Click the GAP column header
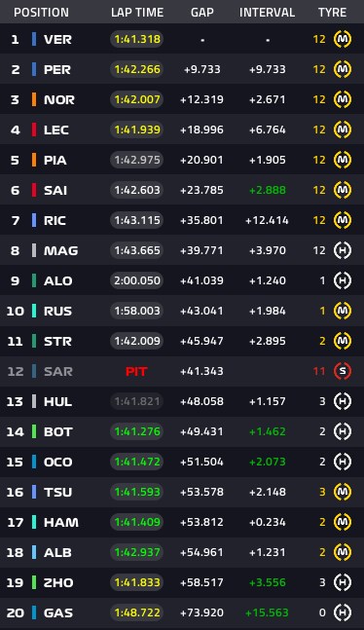This screenshot has width=364, height=630. point(202,13)
